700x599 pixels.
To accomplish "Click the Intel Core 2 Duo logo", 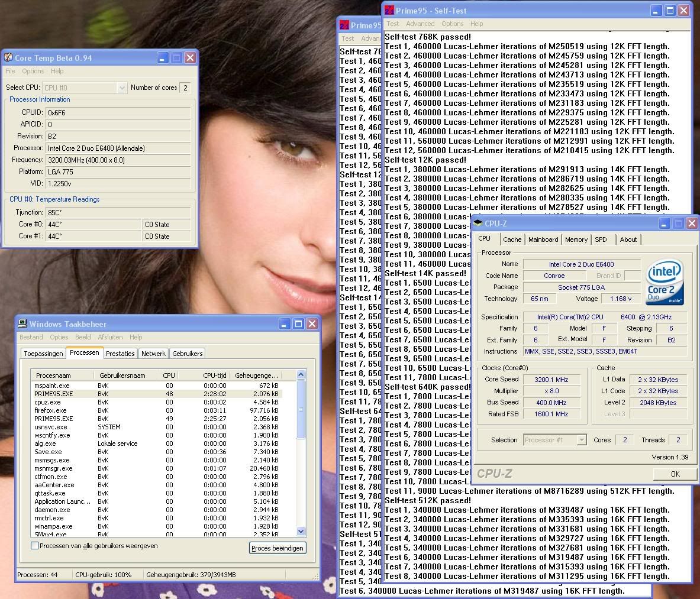I will [665, 281].
